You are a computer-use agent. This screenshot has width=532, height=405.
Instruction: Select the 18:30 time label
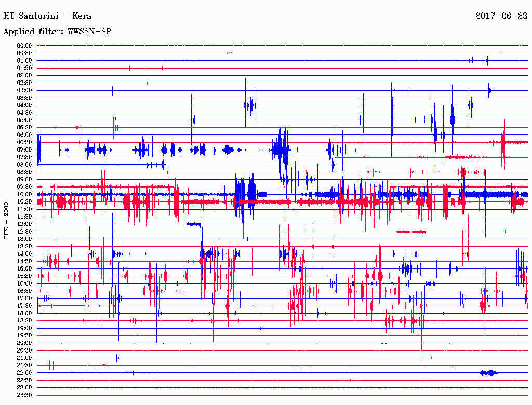click(x=24, y=320)
